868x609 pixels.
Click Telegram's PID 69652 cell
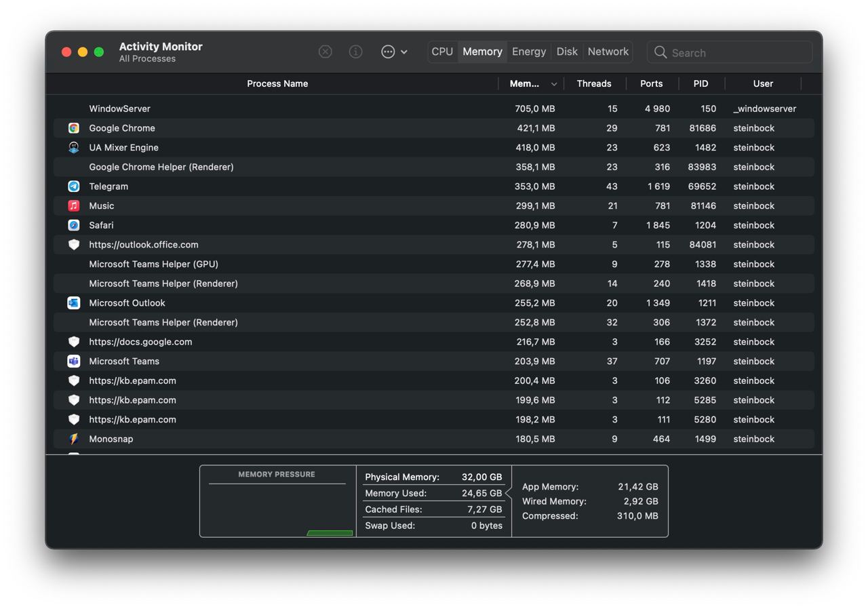[702, 186]
